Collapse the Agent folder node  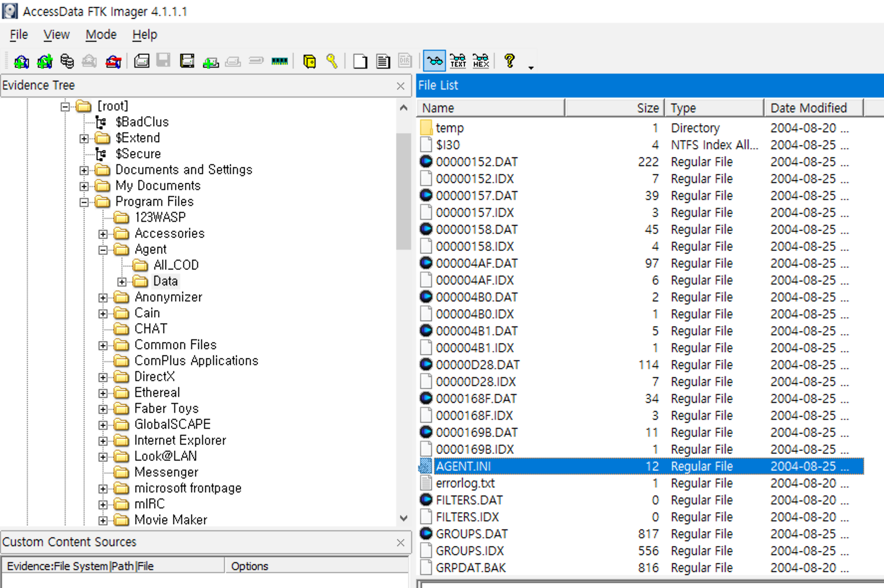coord(103,250)
